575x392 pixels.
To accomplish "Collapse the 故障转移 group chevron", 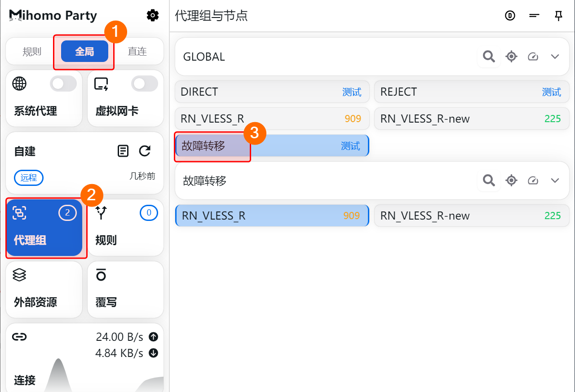I will click(x=555, y=181).
